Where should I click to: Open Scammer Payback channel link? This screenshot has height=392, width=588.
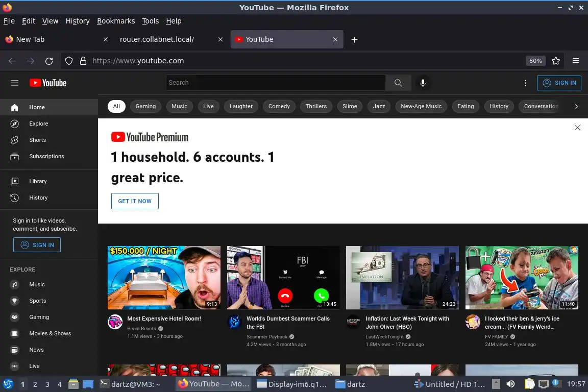coord(267,337)
